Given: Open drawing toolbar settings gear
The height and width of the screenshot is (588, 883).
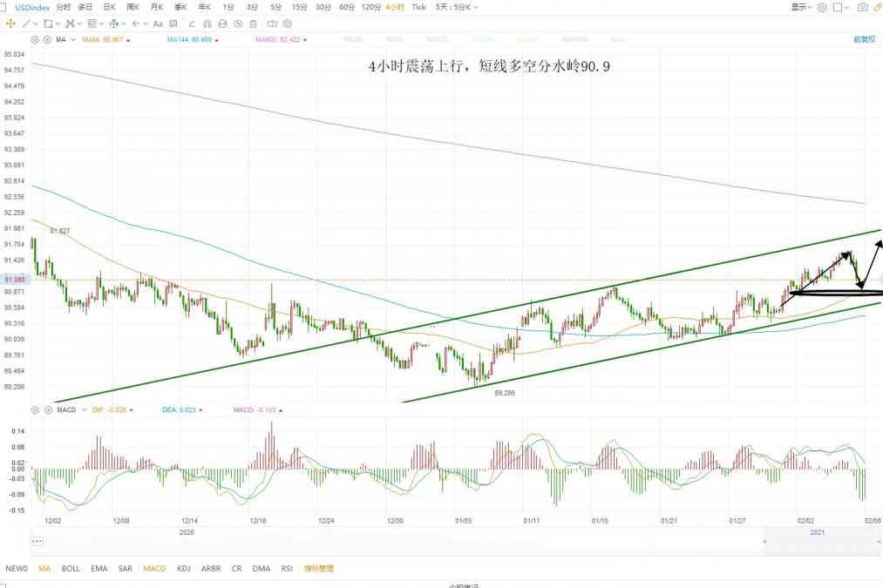Looking at the screenshot, I should click(x=287, y=24).
